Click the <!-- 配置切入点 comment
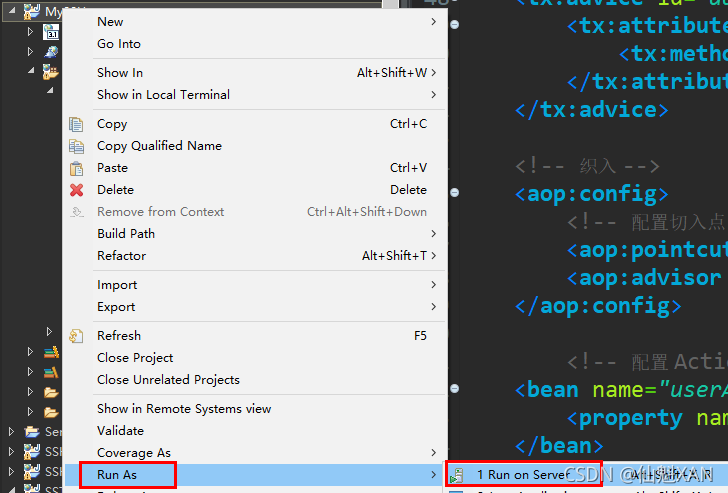The height and width of the screenshot is (493, 728). [646, 222]
